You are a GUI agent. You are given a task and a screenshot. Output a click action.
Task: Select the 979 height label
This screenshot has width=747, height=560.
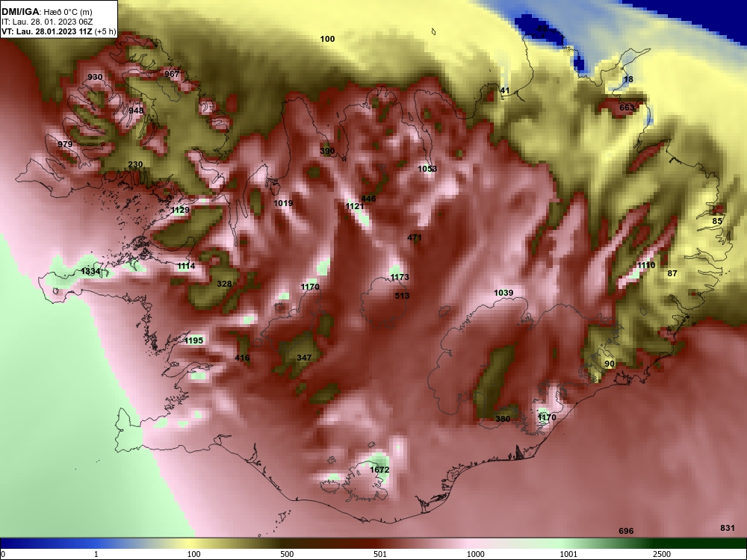pos(65,144)
